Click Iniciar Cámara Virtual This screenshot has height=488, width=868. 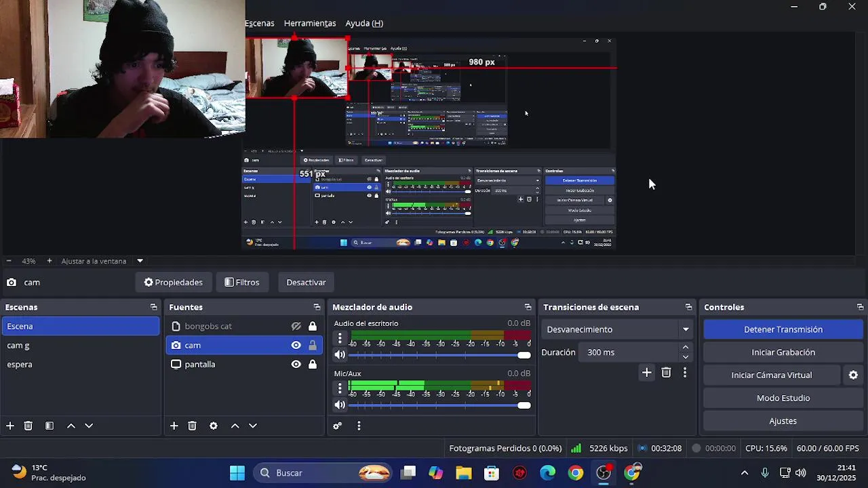tap(772, 375)
